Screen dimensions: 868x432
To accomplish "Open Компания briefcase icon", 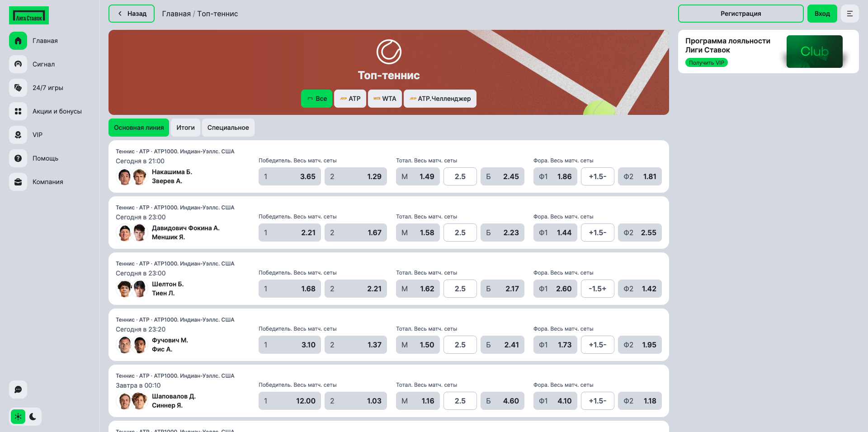I will (18, 182).
